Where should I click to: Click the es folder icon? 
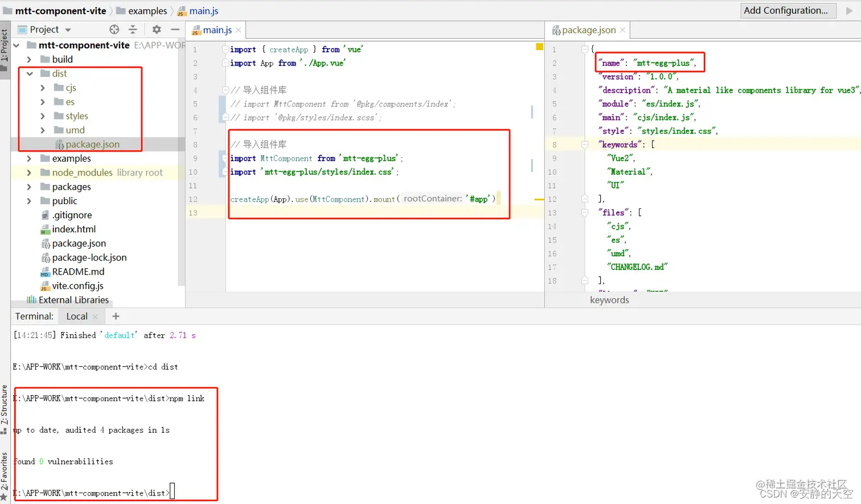pos(59,102)
